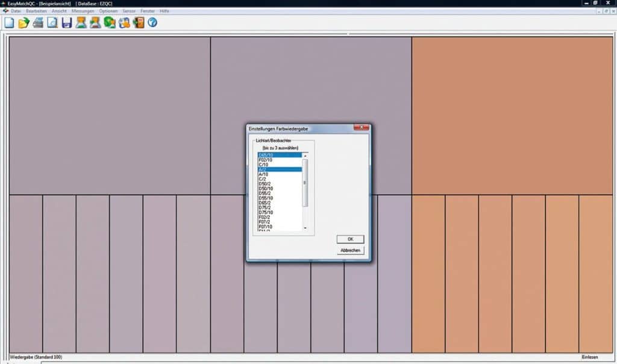Click the Einlesen status bar entry
The width and height of the screenshot is (617, 364).
pos(589,357)
